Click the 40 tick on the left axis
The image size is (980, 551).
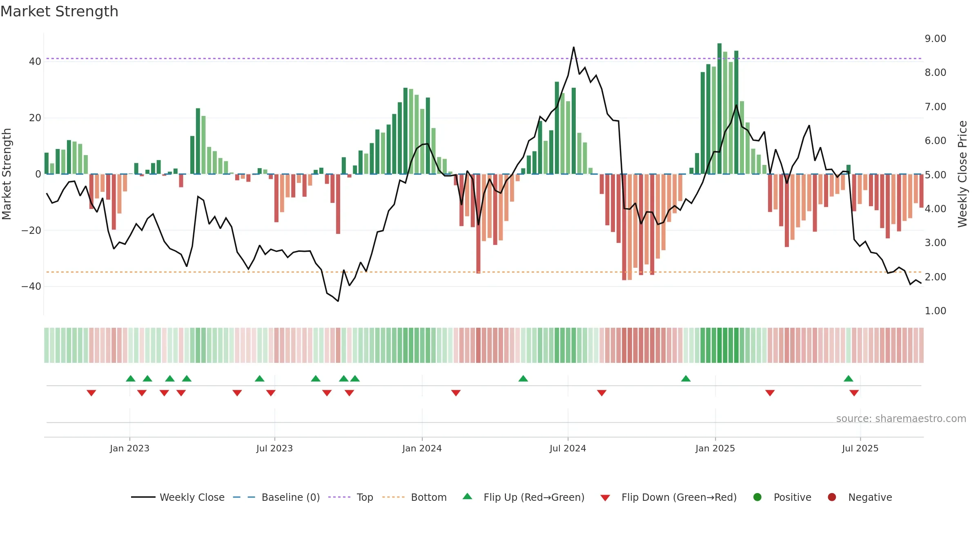pyautogui.click(x=35, y=62)
